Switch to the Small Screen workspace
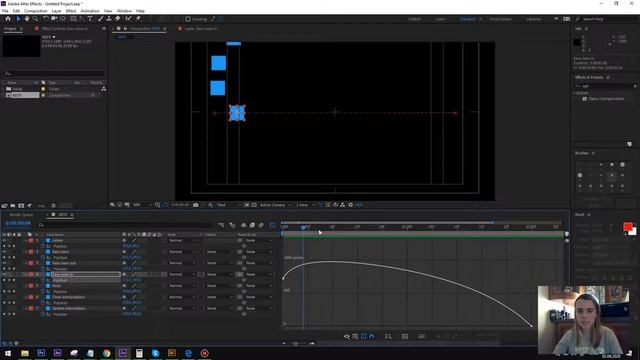Image resolution: width=640 pixels, height=360 pixels. click(x=500, y=19)
